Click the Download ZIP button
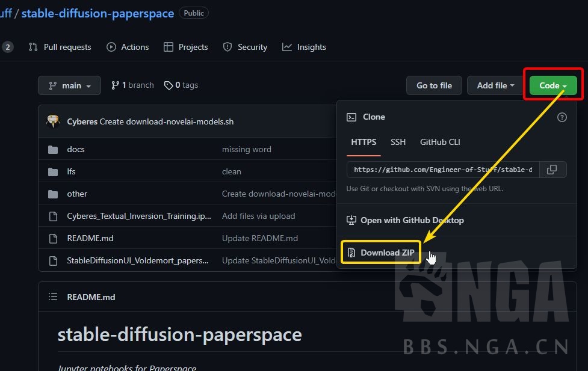The height and width of the screenshot is (371, 588). (x=380, y=253)
